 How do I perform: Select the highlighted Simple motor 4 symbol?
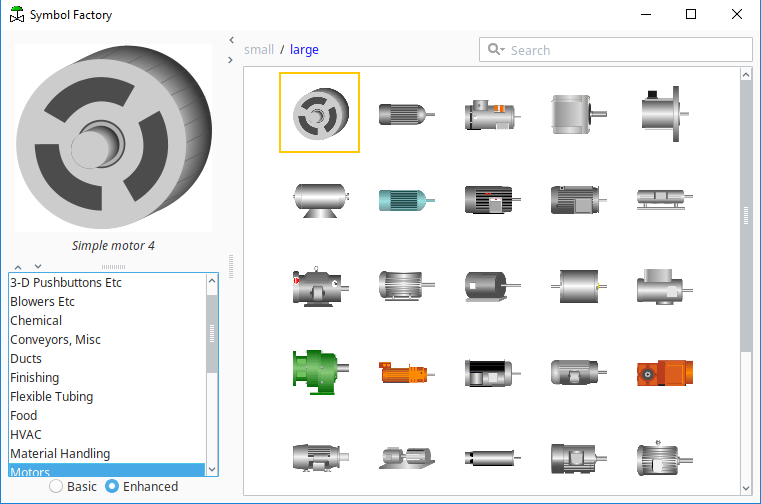tap(319, 113)
